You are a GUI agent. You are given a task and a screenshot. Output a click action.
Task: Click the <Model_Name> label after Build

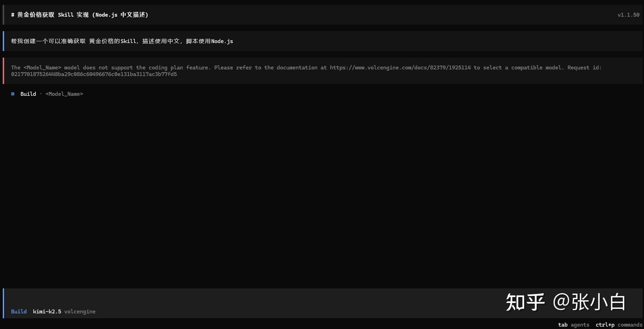pos(64,94)
